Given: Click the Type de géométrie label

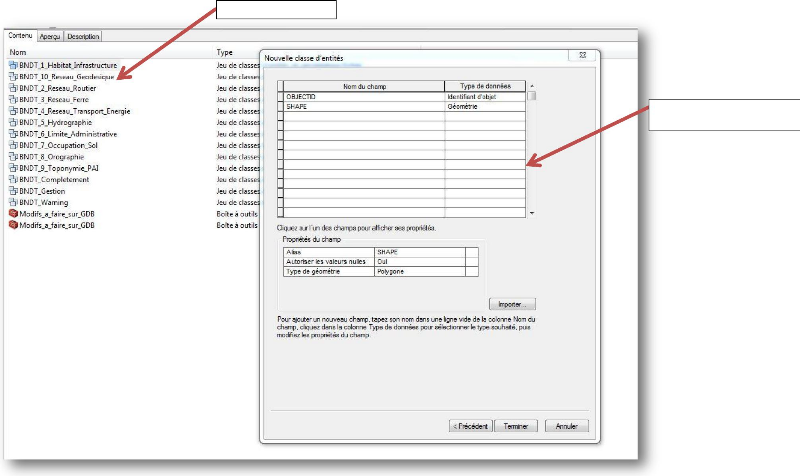Looking at the screenshot, I should (329, 271).
